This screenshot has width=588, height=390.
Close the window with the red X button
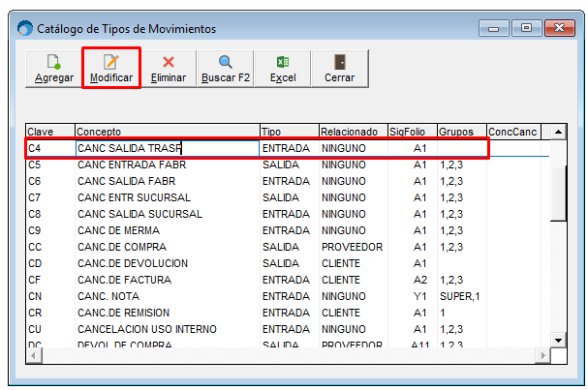pos(560,28)
